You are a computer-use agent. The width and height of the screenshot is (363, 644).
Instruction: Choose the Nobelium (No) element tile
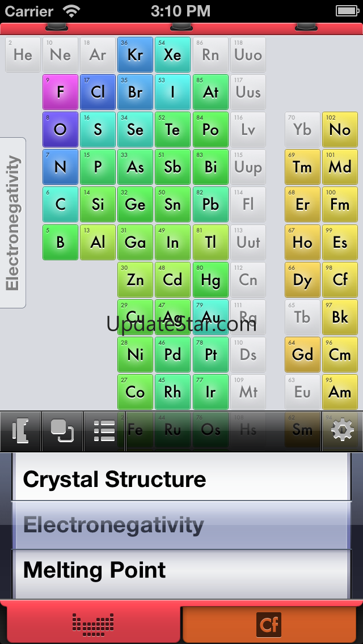coord(340,130)
